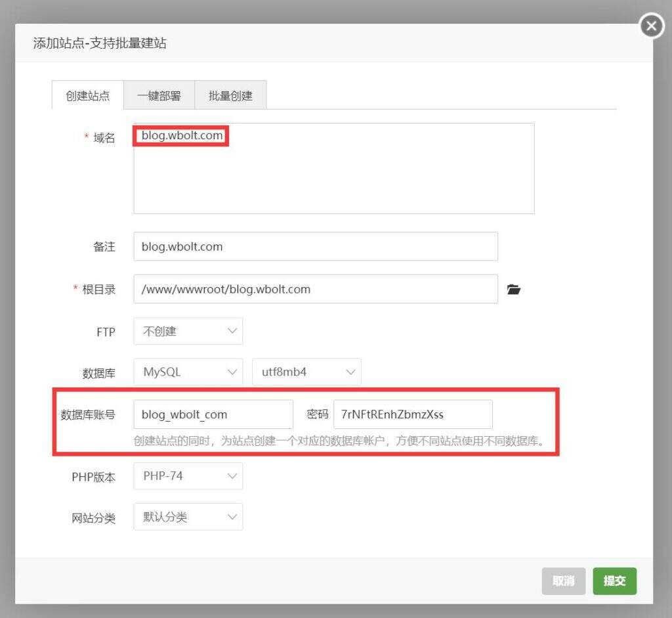Viewport: 672px width, 618px height.
Task: Close the add site dialog with X
Action: point(651,26)
